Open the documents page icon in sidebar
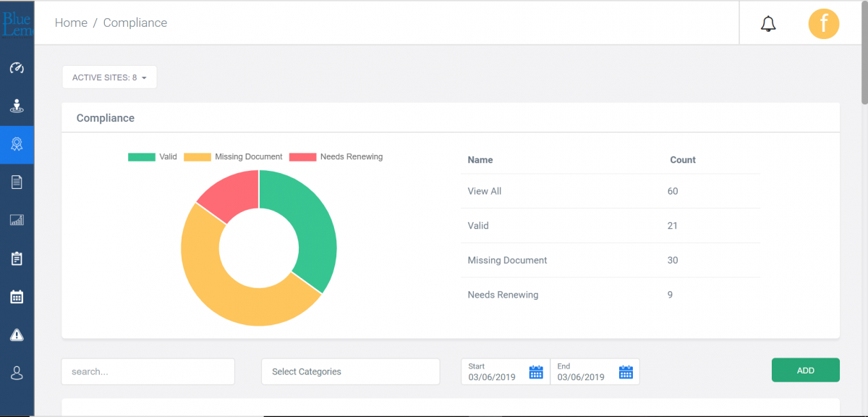The width and height of the screenshot is (868, 417). coord(17,182)
